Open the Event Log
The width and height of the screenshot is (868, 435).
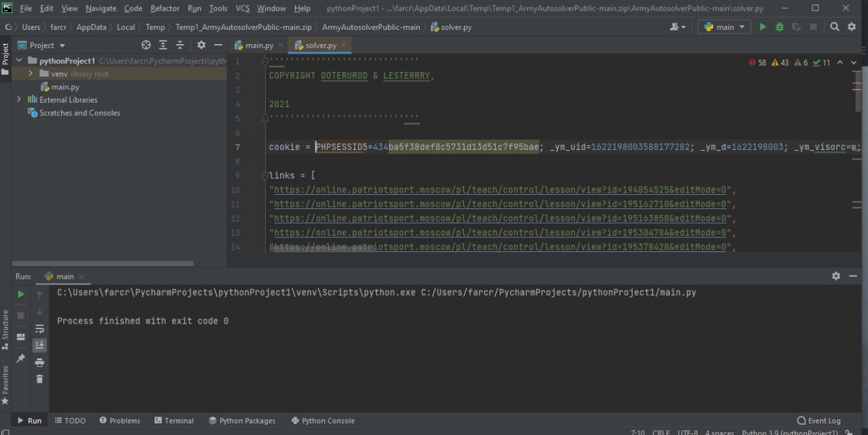point(819,421)
